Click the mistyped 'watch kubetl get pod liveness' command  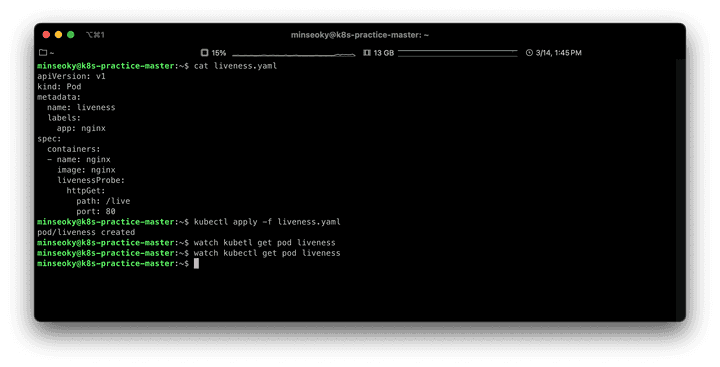(x=264, y=243)
